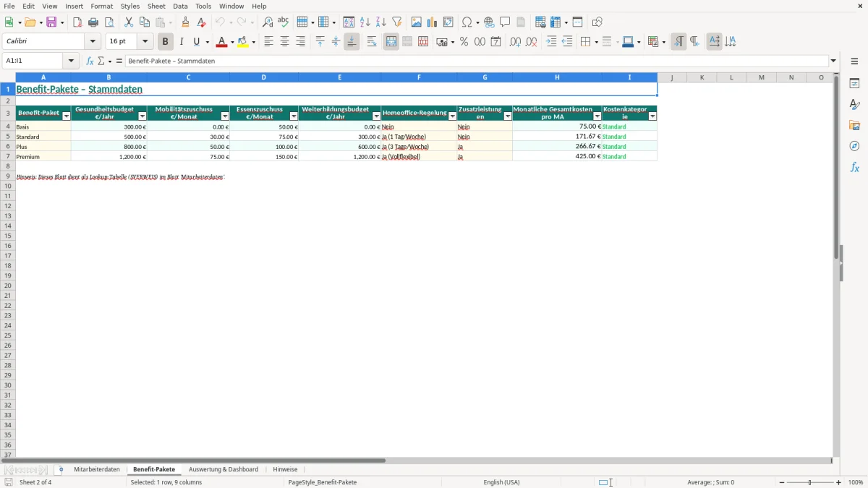Expand the formula bar arrow
The width and height of the screenshot is (868, 488).
(x=833, y=61)
